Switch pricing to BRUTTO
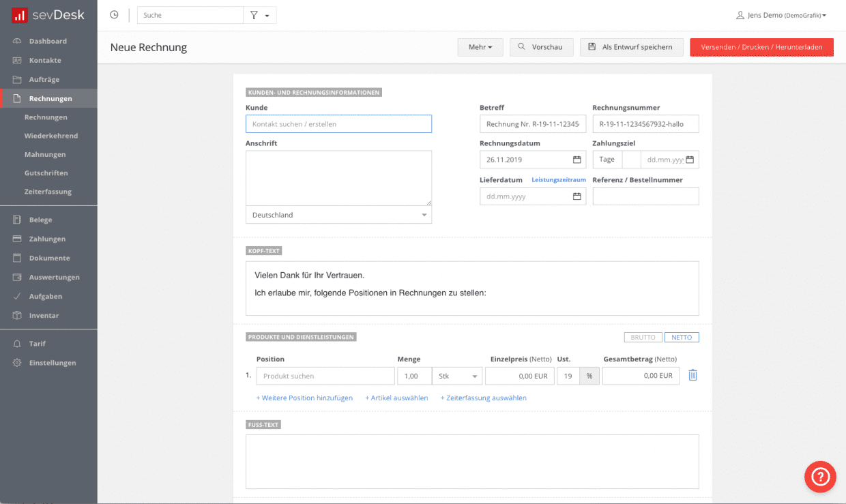 click(x=643, y=338)
